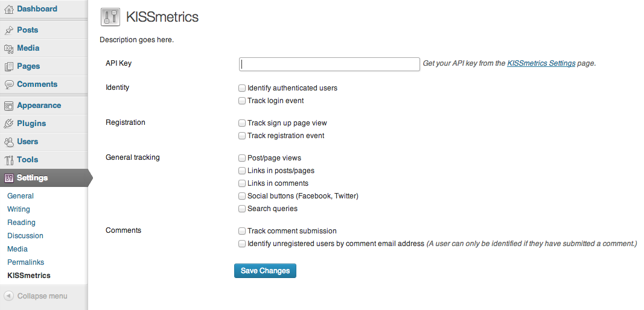The image size is (644, 310).
Task: Click the Tools icon in sidebar
Action: [x=8, y=160]
